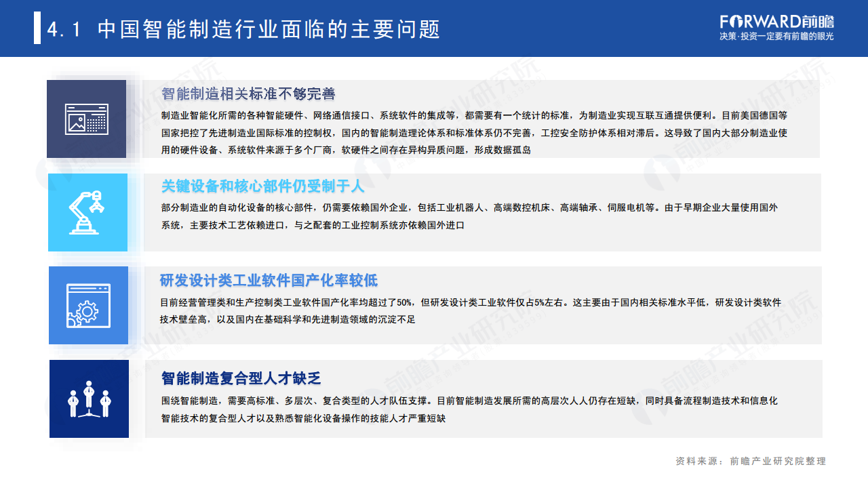Toggle the standards problem card selection
This screenshot has height=488, width=868.
(x=475, y=119)
